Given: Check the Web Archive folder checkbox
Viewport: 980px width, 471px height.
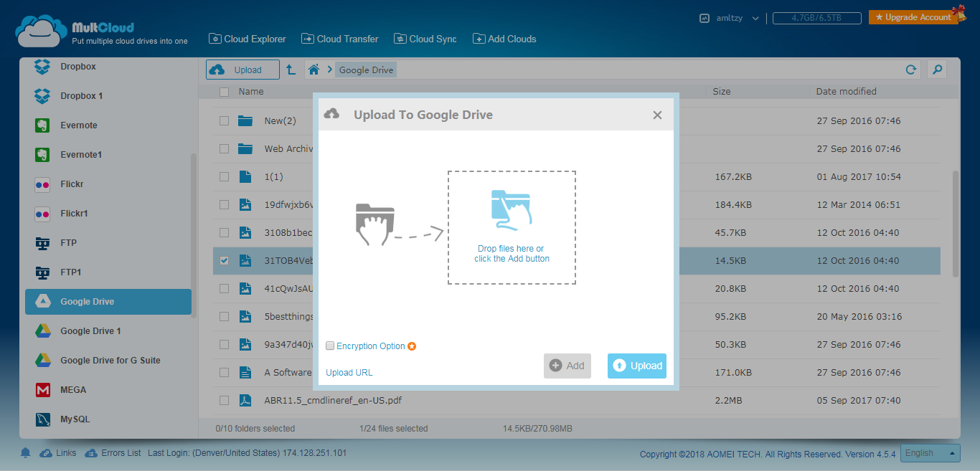Looking at the screenshot, I should pos(224,149).
